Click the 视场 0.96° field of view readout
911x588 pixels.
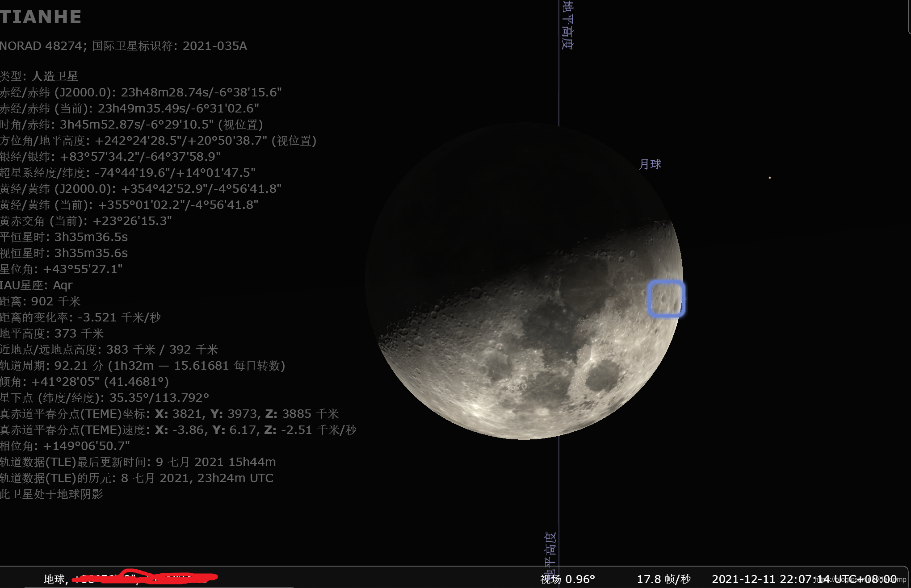(567, 579)
